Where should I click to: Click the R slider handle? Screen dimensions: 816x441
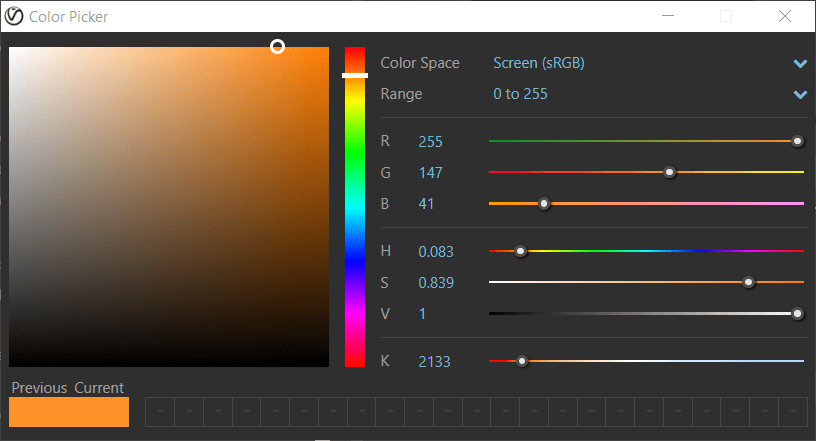point(797,141)
